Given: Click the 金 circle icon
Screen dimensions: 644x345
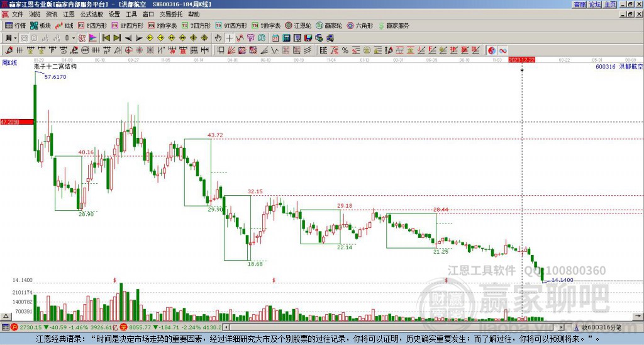Looking at the screenshot, I should (x=367, y=50).
